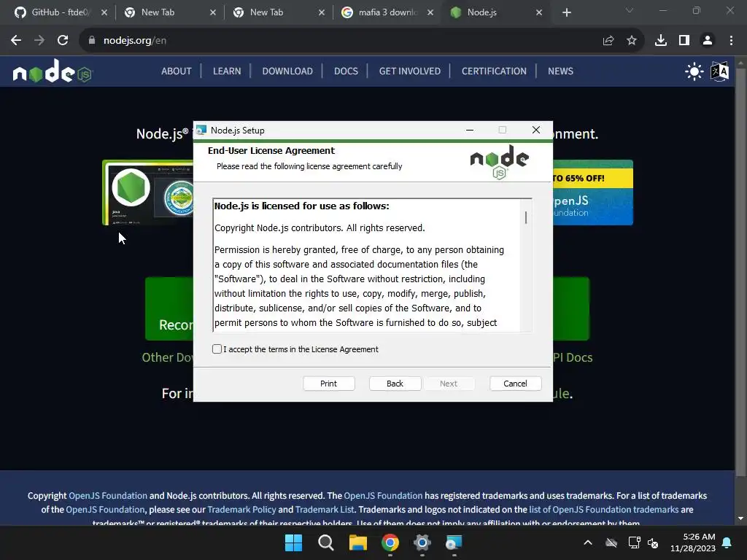Cancel the Node.js Setup installer
Screen dimensions: 747x560
click(x=515, y=384)
